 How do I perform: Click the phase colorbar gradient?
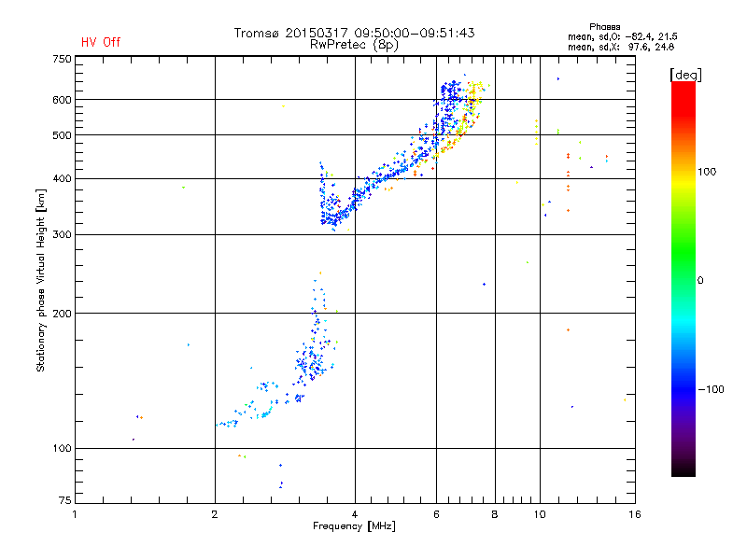684,278
